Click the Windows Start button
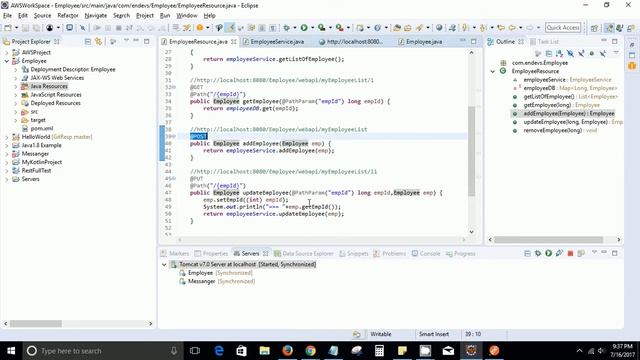The image size is (640, 360). pyautogui.click(x=11, y=351)
